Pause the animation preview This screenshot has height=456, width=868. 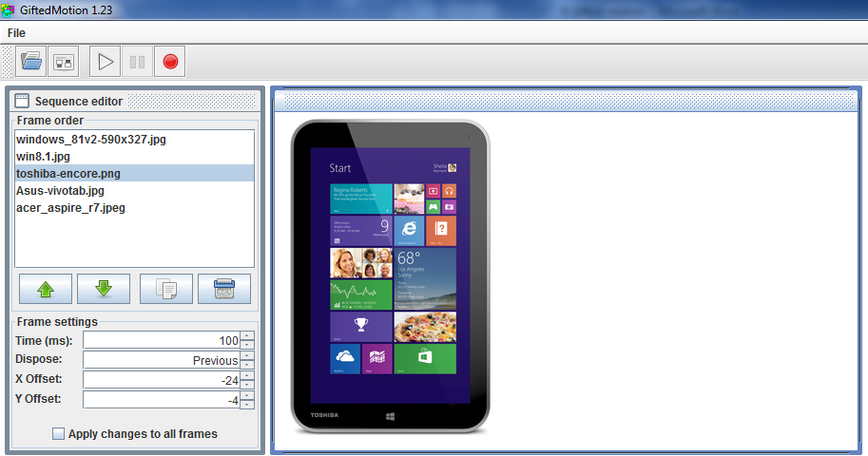[x=137, y=62]
